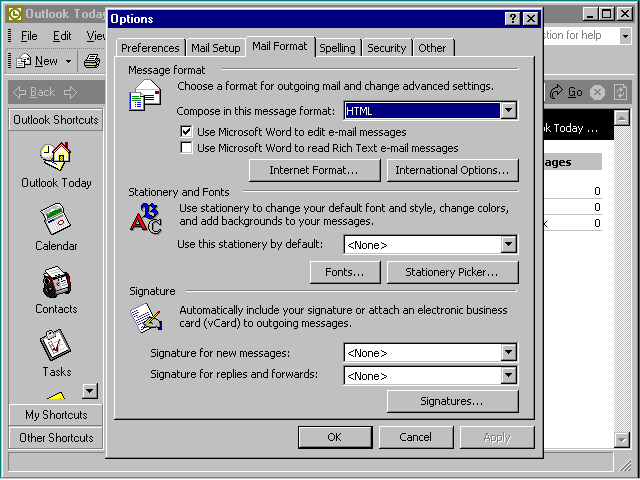Open the Fonts dialog button

pos(345,272)
